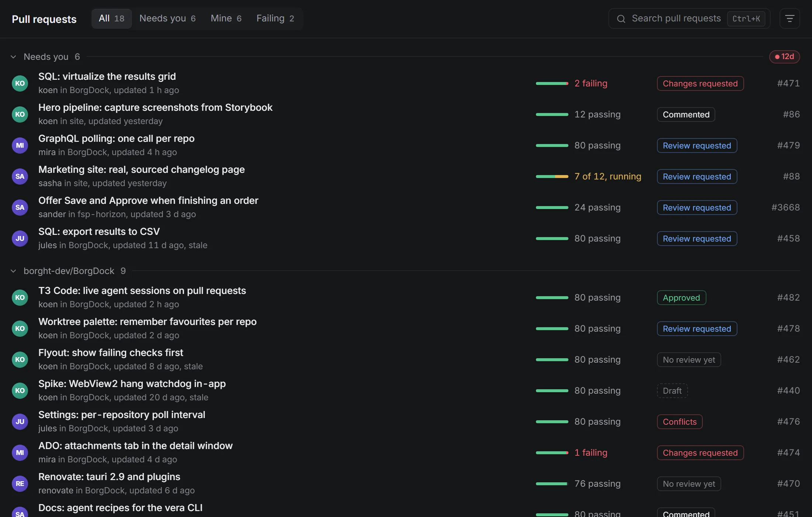
Task: Click the Ctrl+K shortcut hint
Action: (x=746, y=19)
